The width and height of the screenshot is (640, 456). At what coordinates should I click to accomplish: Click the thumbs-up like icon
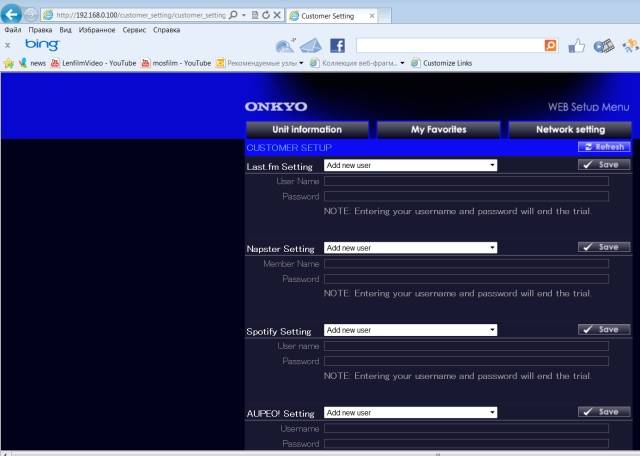576,46
